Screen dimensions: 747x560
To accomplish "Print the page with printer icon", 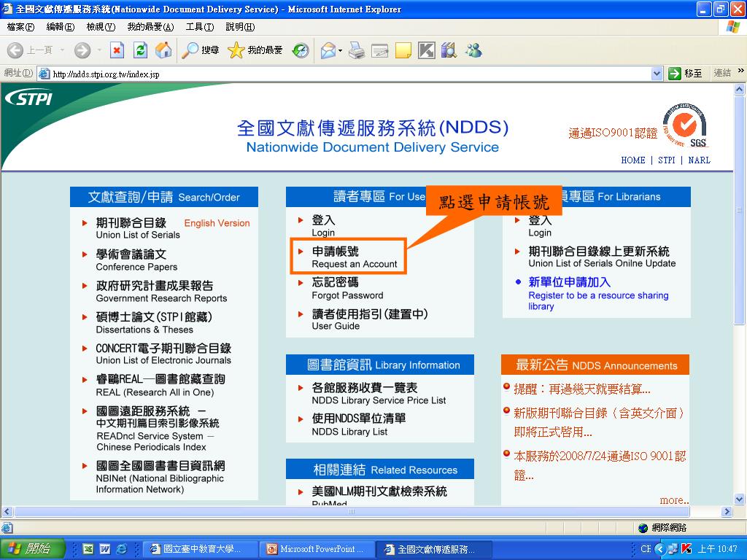I will 356,50.
